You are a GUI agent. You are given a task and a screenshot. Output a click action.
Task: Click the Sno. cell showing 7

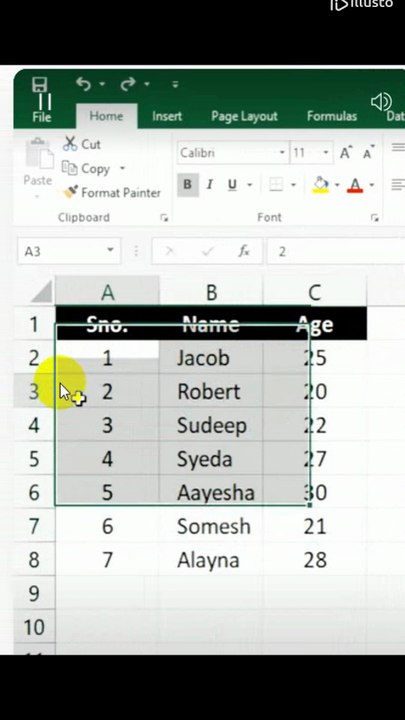pyautogui.click(x=107, y=560)
